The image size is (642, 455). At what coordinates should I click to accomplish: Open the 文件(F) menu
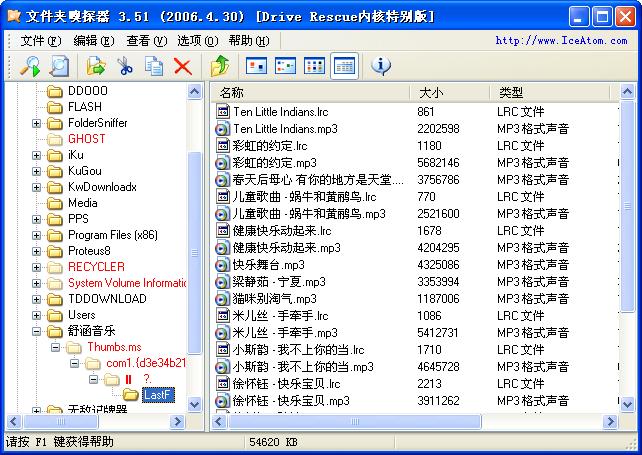40,41
